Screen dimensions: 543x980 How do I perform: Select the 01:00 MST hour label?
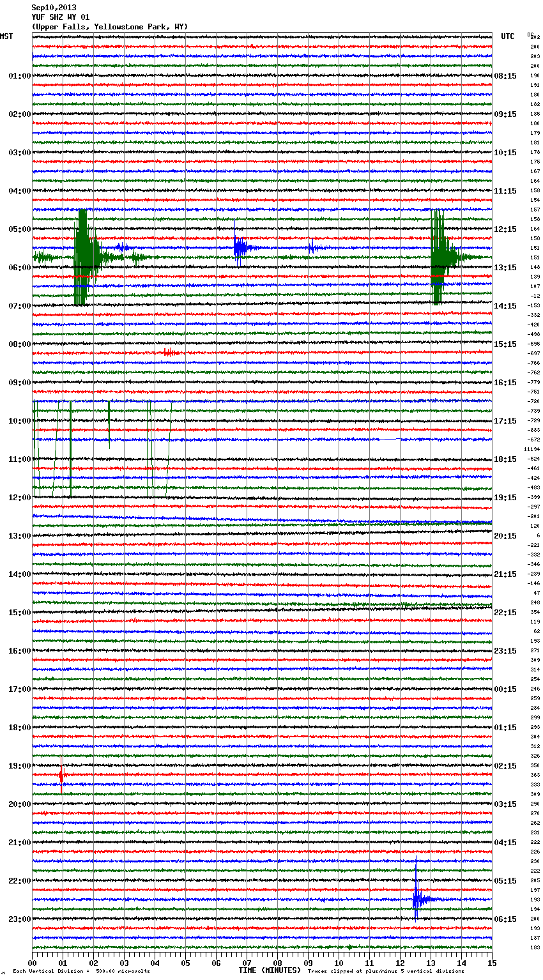tap(20, 76)
